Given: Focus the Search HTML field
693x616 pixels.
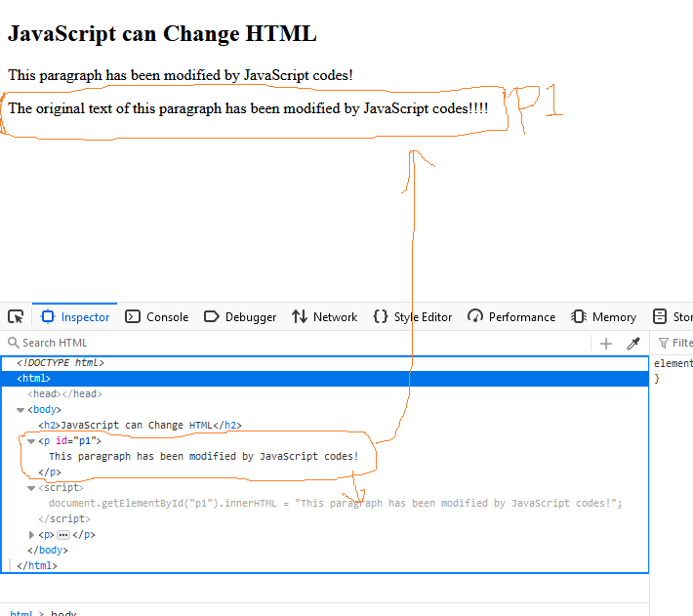Looking at the screenshot, I should coord(296,343).
